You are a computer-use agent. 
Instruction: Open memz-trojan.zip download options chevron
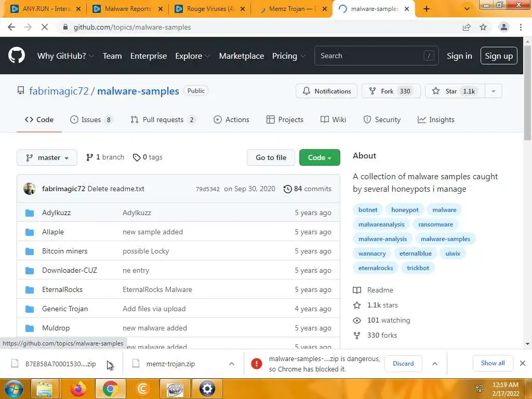pyautogui.click(x=232, y=364)
